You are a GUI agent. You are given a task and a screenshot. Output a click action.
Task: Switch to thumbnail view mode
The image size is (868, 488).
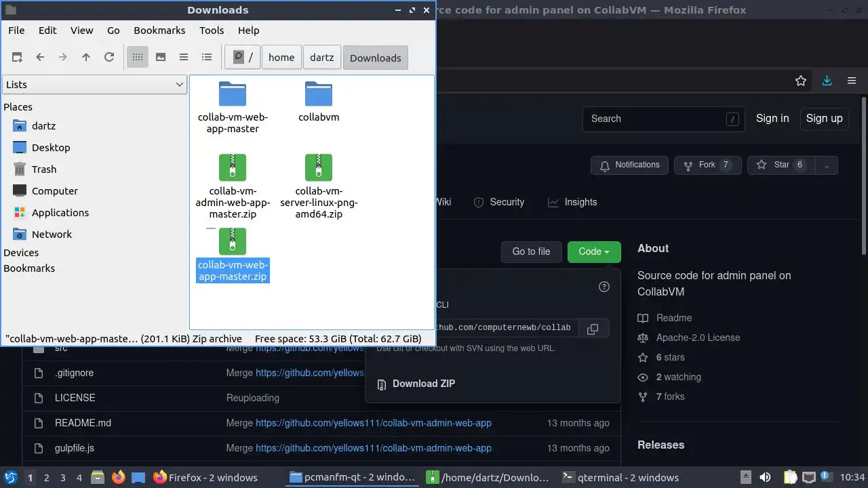161,58
